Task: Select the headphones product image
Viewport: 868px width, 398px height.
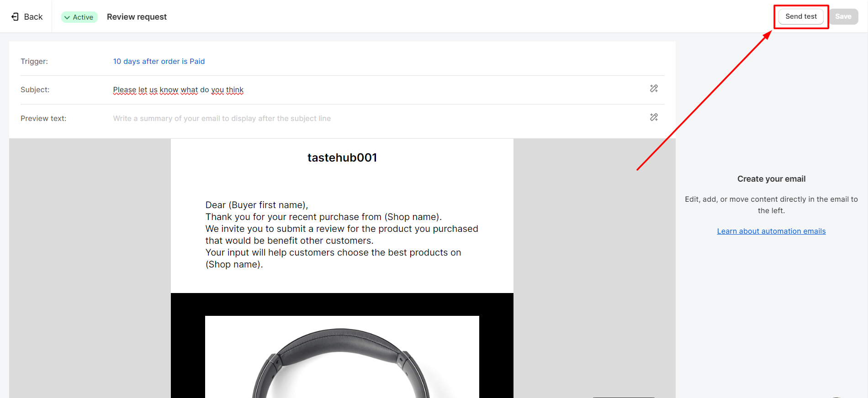Action: point(342,357)
